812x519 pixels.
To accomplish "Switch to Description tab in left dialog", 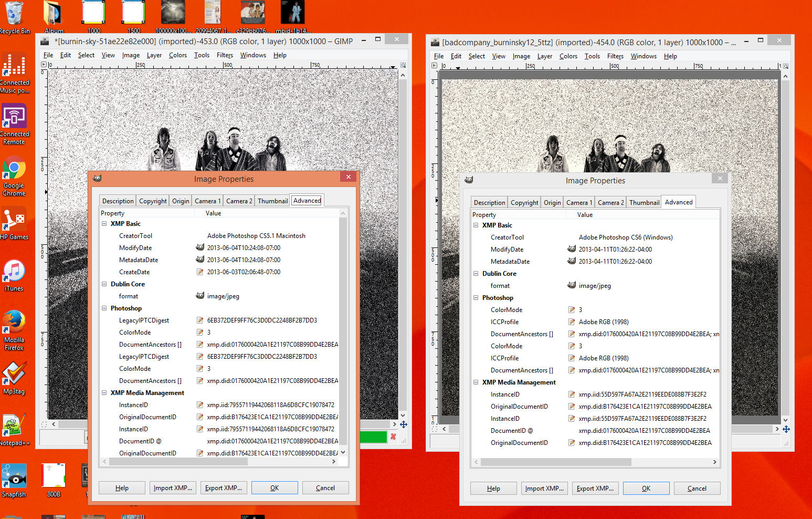I will coord(118,201).
